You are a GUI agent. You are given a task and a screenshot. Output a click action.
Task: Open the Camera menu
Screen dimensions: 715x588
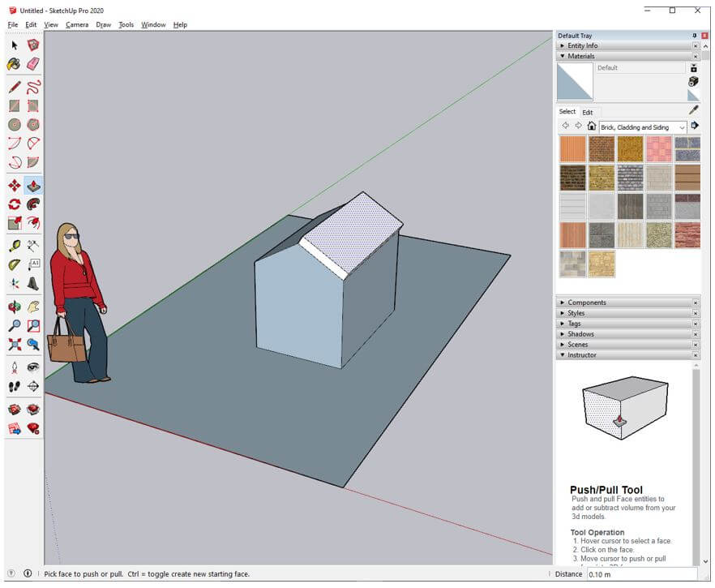coord(77,24)
